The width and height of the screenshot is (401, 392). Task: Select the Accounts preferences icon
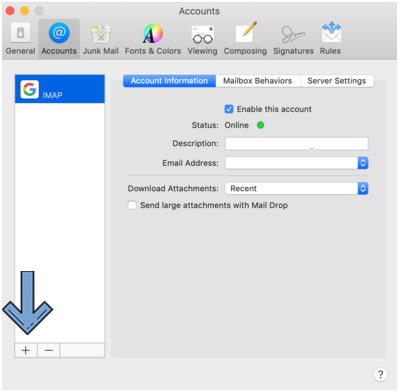(59, 39)
